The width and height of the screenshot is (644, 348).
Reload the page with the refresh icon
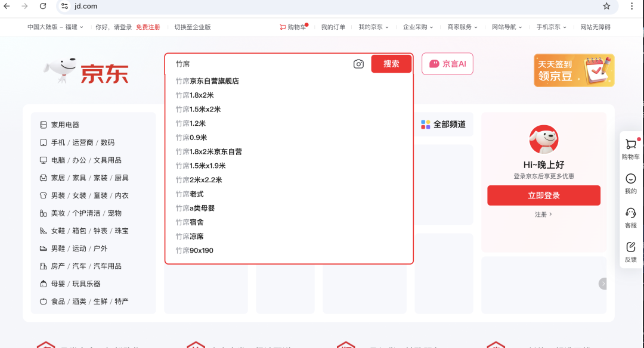tap(43, 6)
